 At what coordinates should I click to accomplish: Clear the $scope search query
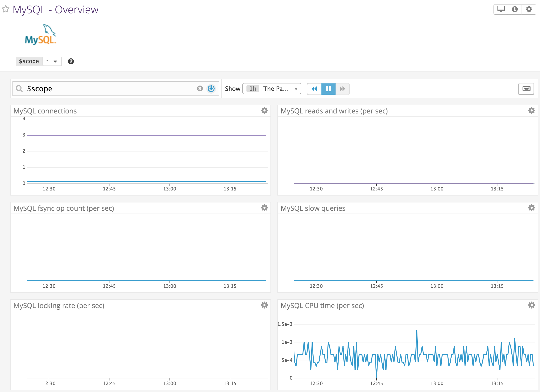tap(200, 89)
